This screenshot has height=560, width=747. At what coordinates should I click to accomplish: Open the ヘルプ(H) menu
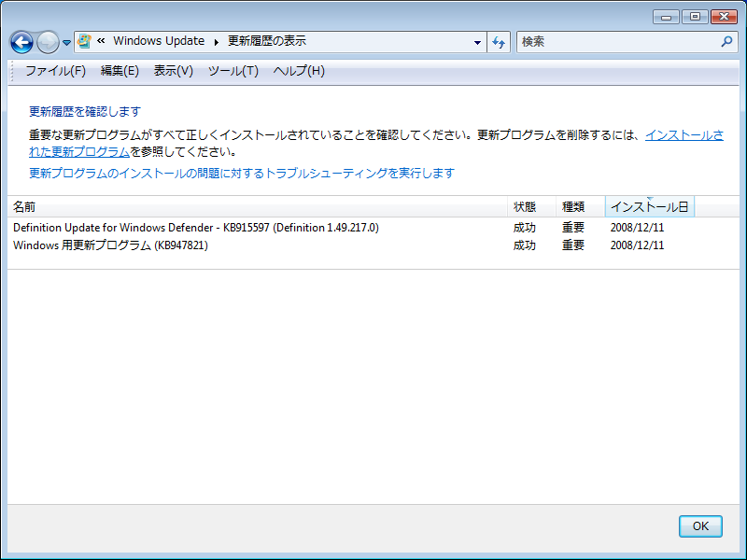point(299,71)
